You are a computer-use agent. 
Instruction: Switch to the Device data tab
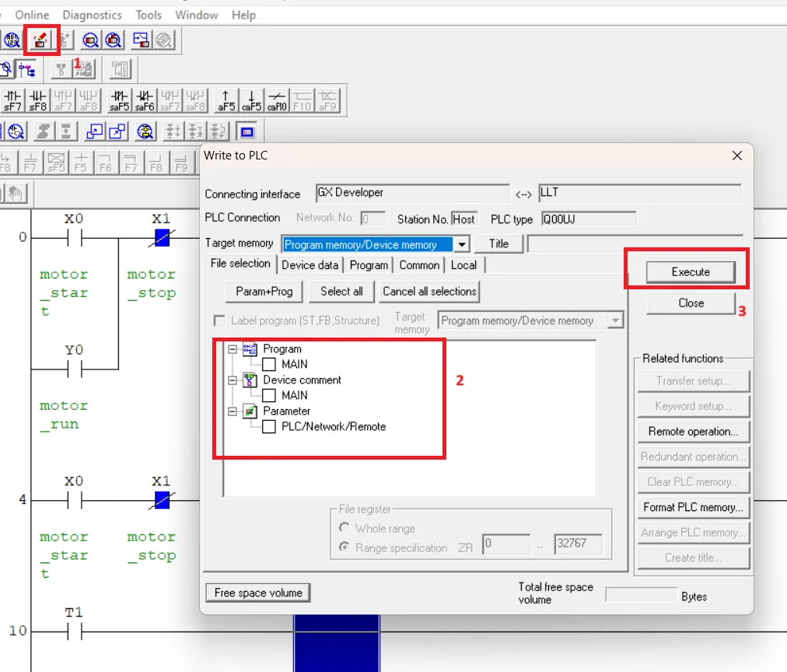coord(310,264)
